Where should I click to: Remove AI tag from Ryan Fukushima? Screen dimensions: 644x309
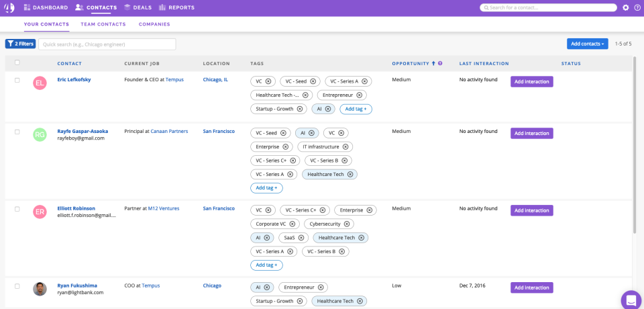[x=266, y=288]
